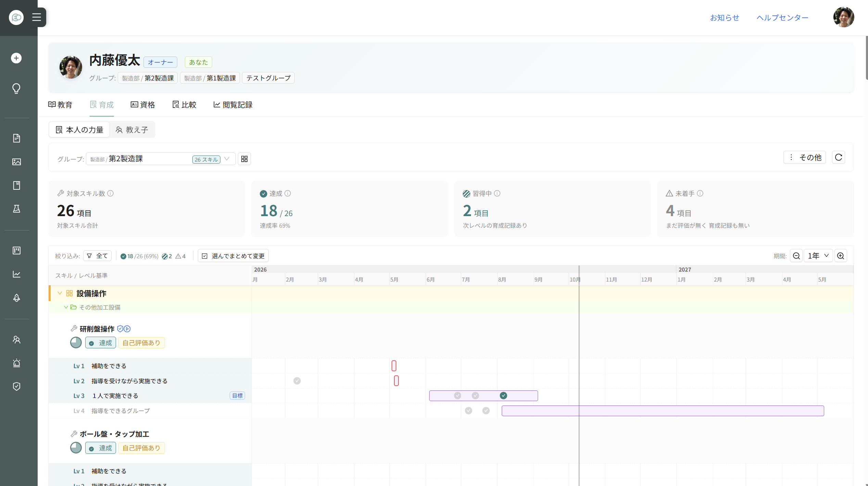Zoom out the timeline period
The image size is (868, 486).
pyautogui.click(x=796, y=256)
